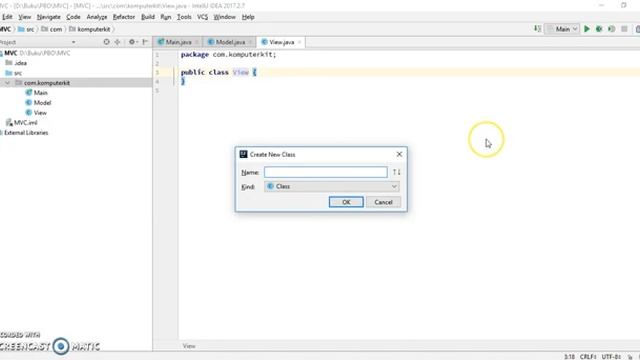Select the View class in project tree
The image size is (640, 360).
(36, 113)
